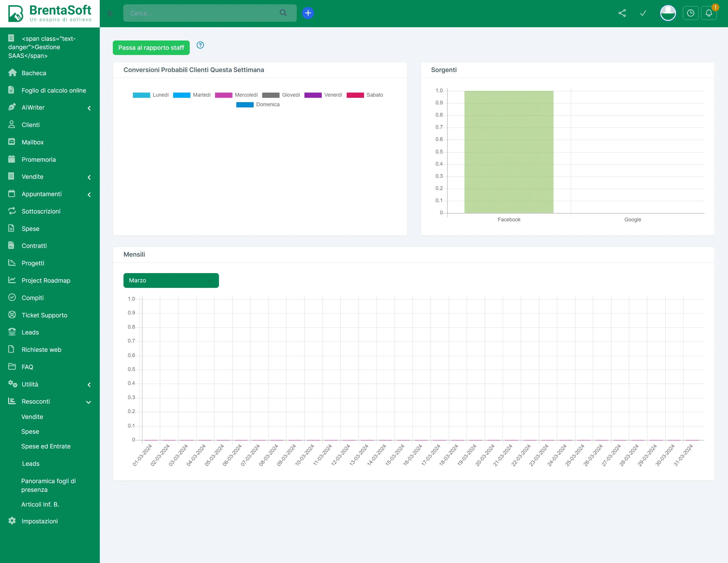Toggle Lunedi series in chart legend
Viewport: 728px width, 563px height.
pyautogui.click(x=151, y=95)
